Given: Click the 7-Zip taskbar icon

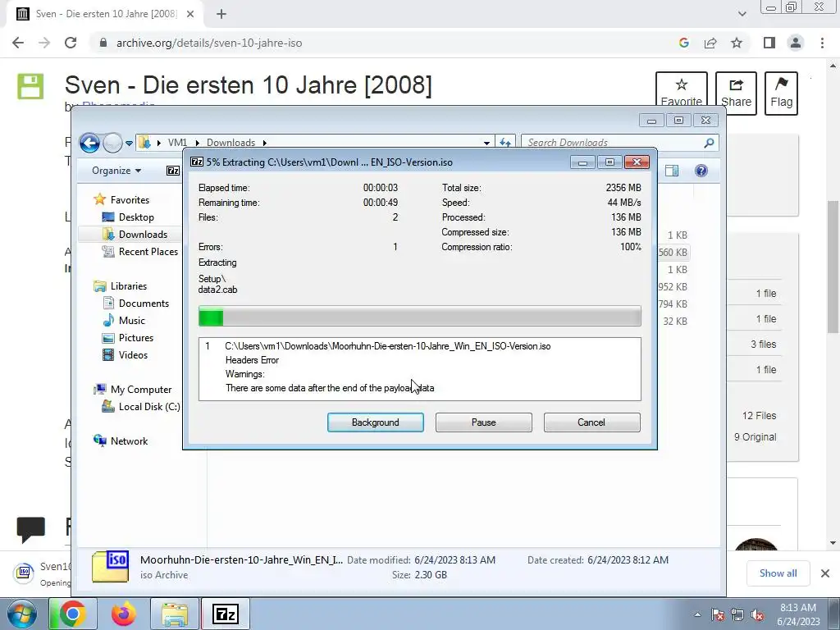Looking at the screenshot, I should (225, 614).
